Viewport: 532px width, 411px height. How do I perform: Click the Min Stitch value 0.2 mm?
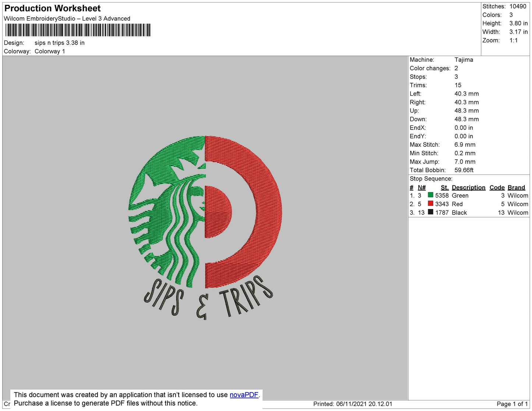pyautogui.click(x=465, y=153)
